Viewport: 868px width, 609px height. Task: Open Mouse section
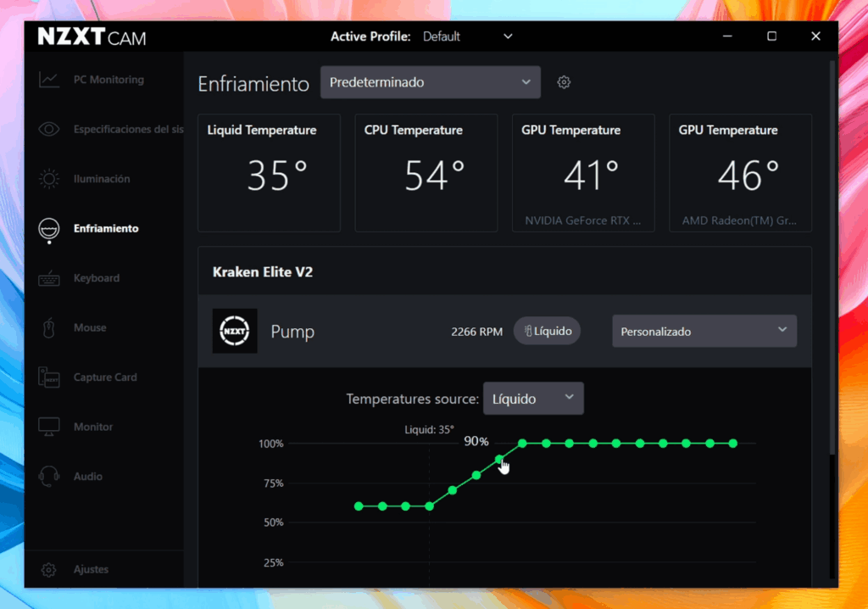[90, 327]
